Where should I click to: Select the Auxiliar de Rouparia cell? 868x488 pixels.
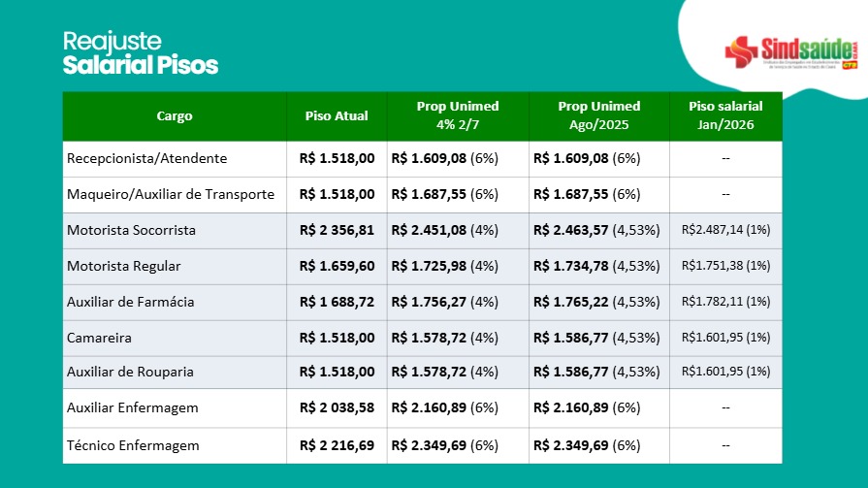pyautogui.click(x=130, y=373)
